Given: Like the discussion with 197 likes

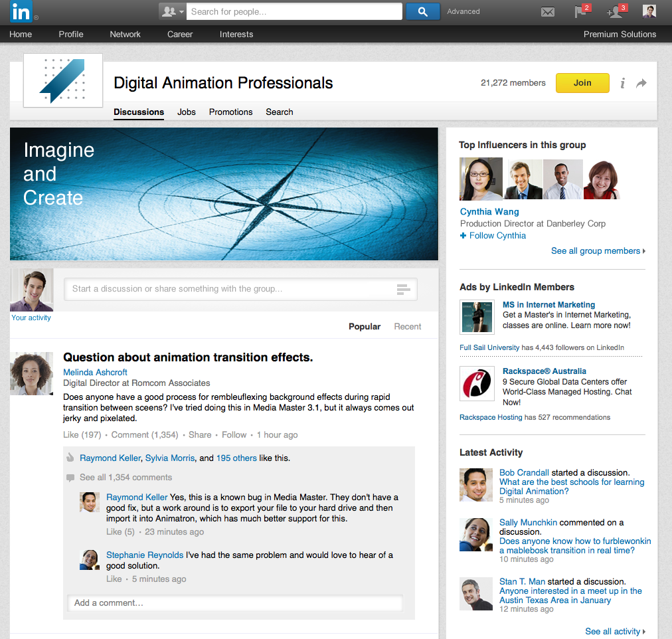Looking at the screenshot, I should click(x=82, y=435).
